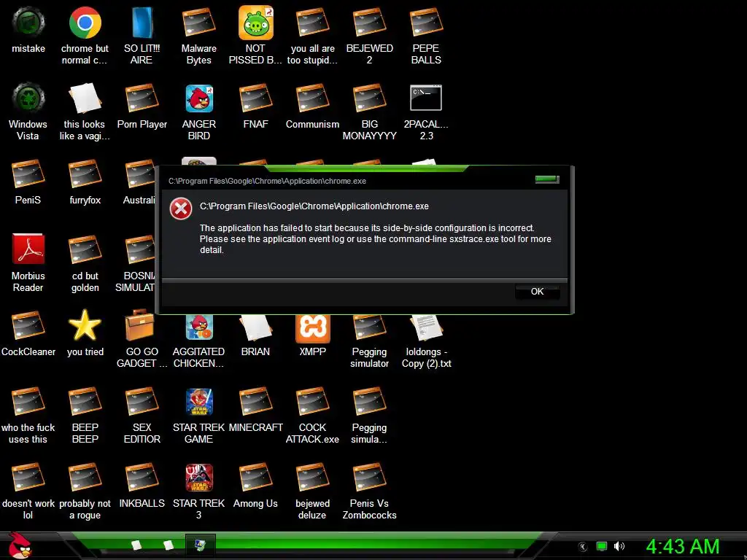This screenshot has height=560, width=747.
Task: Close the chrome.exe error dialog with the green button
Action: click(547, 179)
